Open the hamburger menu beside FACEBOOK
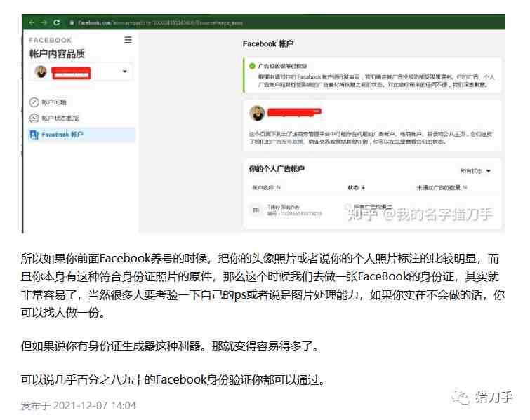Viewport: 530px width, 420px height. 128,40
